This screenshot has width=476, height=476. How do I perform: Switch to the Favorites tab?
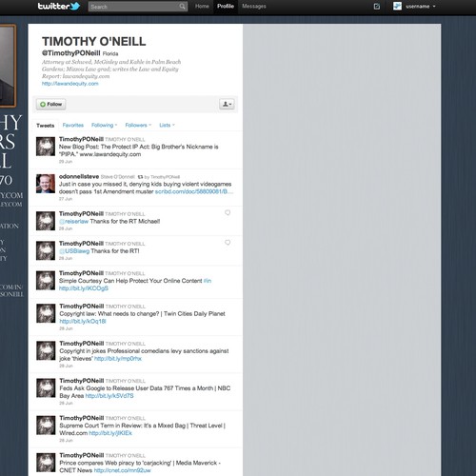coord(73,125)
